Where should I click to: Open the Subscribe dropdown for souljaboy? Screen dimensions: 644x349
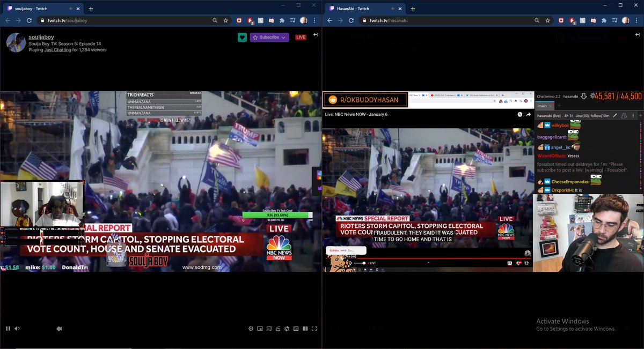pos(269,37)
